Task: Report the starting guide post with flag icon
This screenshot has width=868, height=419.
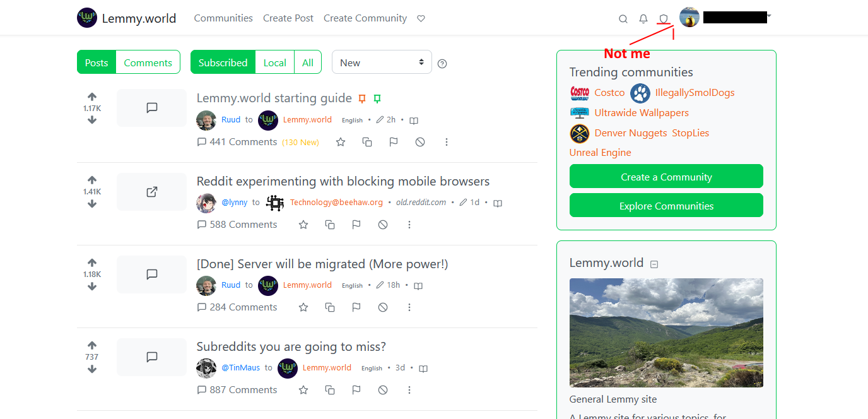Action: 394,142
